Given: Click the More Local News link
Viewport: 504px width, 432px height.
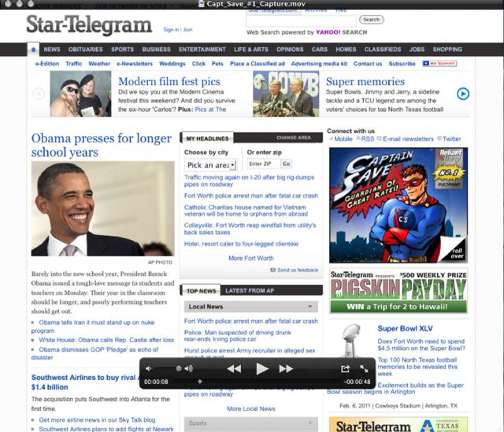Looking at the screenshot, I should [251, 409].
